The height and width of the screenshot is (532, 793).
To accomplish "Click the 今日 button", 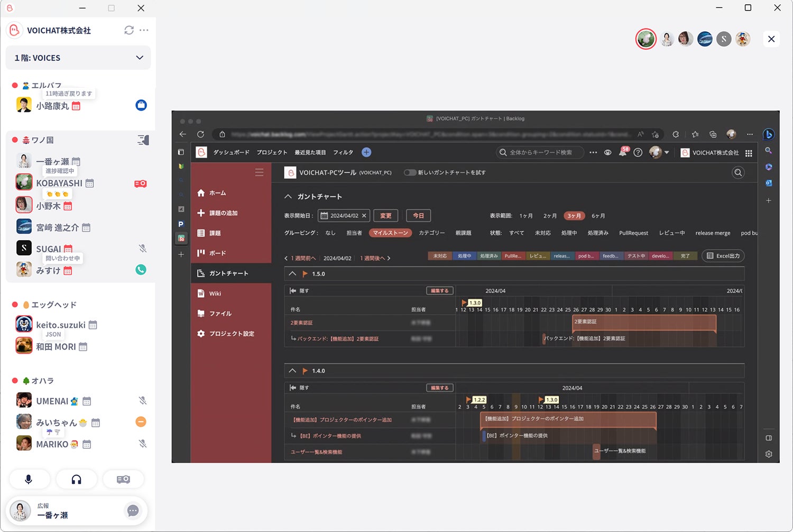I will click(418, 216).
